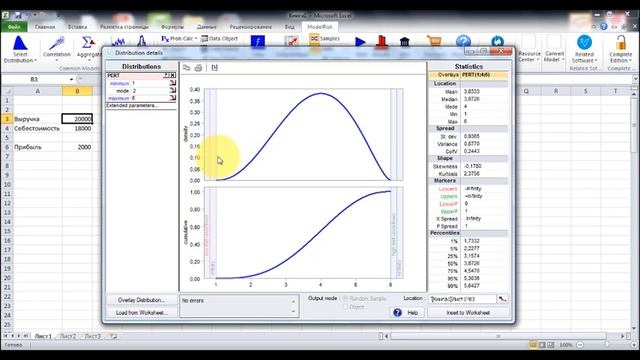Expand the formula bar with the arrow at its end
Screen dimensions: 640x360
click(x=636, y=79)
